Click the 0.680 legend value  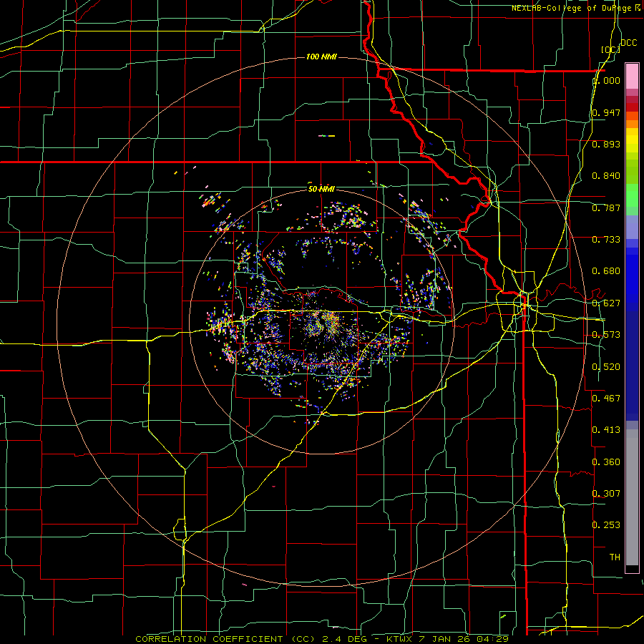[x=606, y=271]
